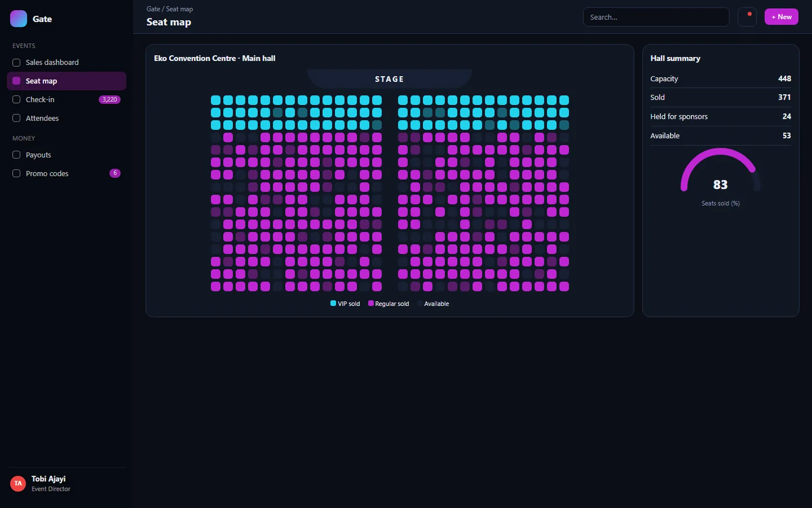
Task: Click Eko Convention Centre · Main hall title
Action: pos(215,58)
